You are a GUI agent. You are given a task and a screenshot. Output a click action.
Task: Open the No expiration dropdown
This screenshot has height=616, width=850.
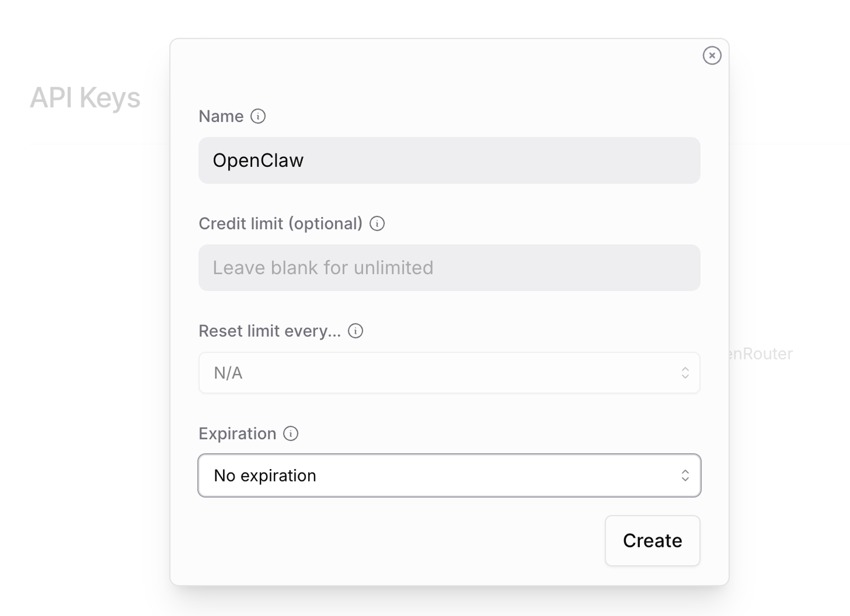point(449,476)
